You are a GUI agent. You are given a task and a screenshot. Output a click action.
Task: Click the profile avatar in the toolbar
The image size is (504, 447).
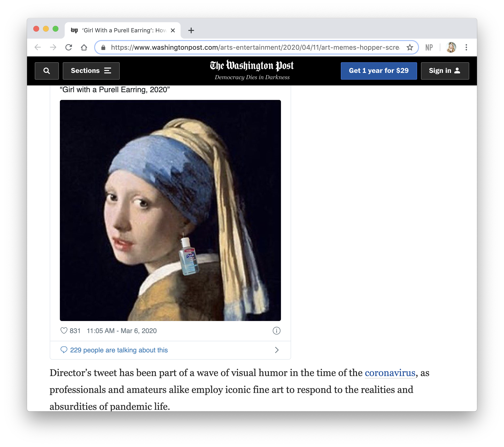[451, 47]
